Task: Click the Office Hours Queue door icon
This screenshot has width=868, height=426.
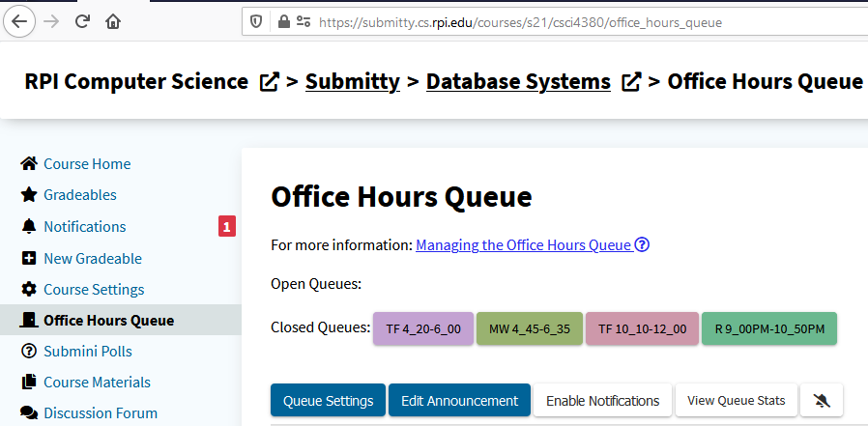Action: 28,320
